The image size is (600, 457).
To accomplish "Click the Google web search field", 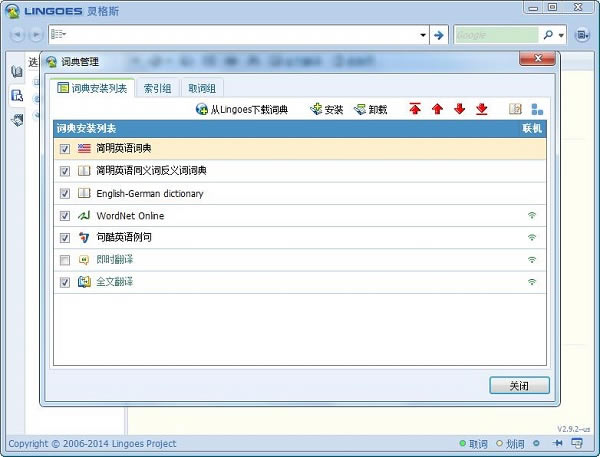I will pos(496,35).
